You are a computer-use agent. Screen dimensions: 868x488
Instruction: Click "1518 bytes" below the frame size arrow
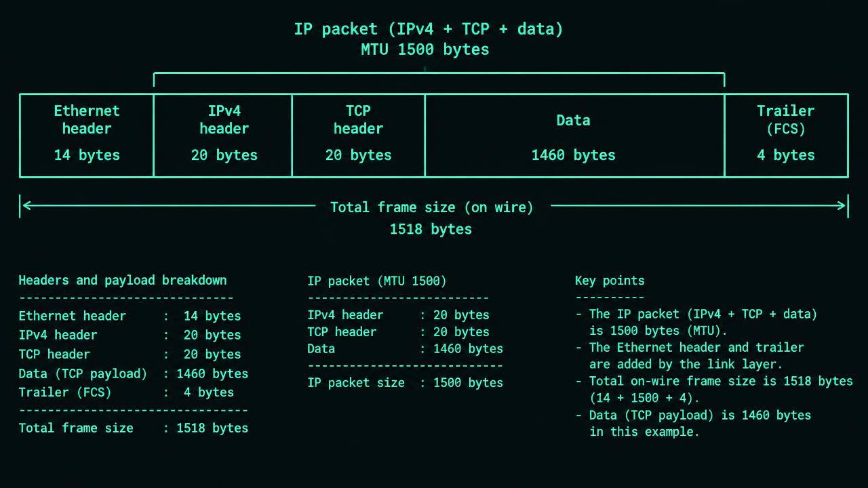[431, 229]
